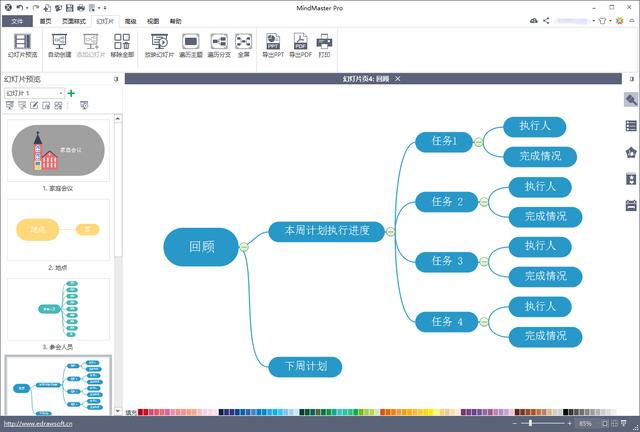
Task: Open the undo history dropdown arrow
Action: pyautogui.click(x=27, y=7)
